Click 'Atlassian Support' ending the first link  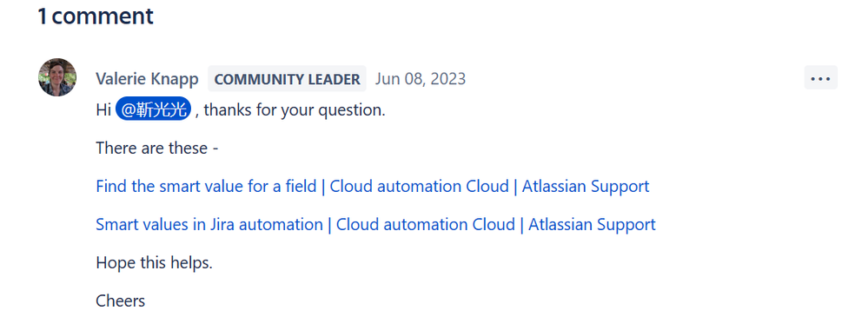[586, 187]
